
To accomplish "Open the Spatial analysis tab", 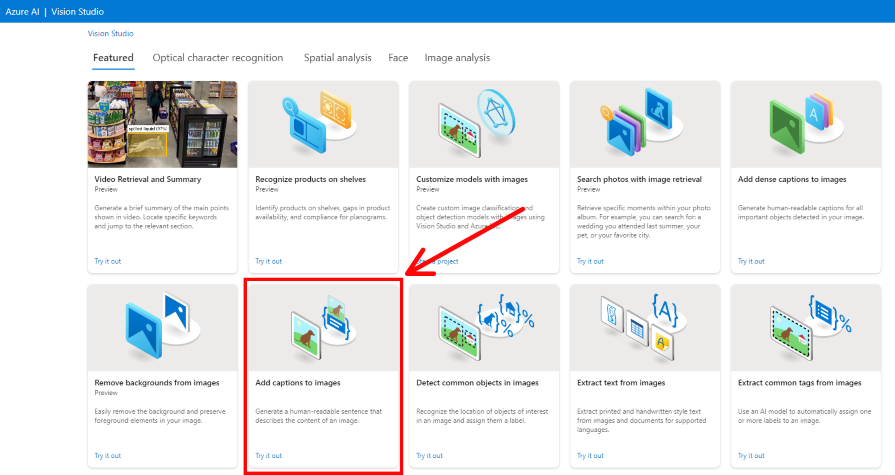I will pos(337,58).
